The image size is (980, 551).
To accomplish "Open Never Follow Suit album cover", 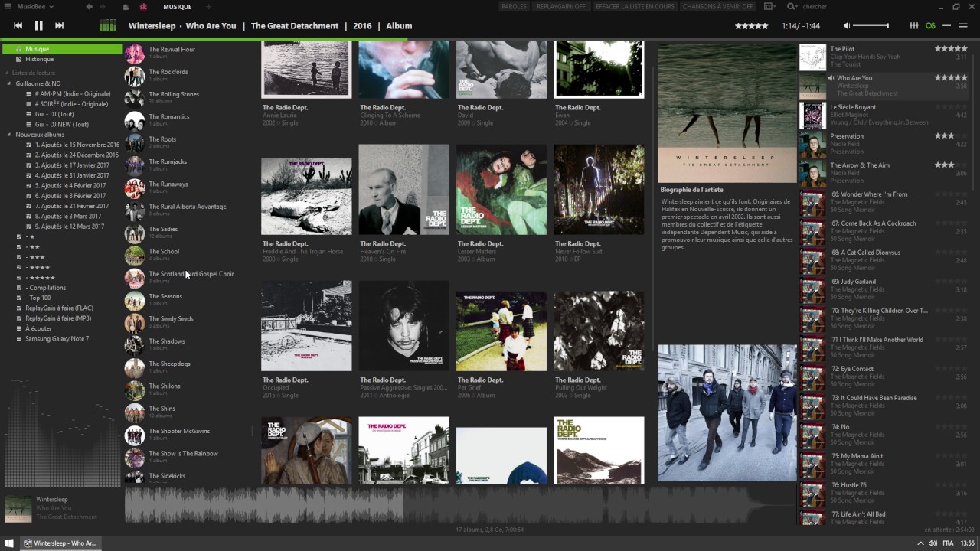I will pyautogui.click(x=599, y=190).
